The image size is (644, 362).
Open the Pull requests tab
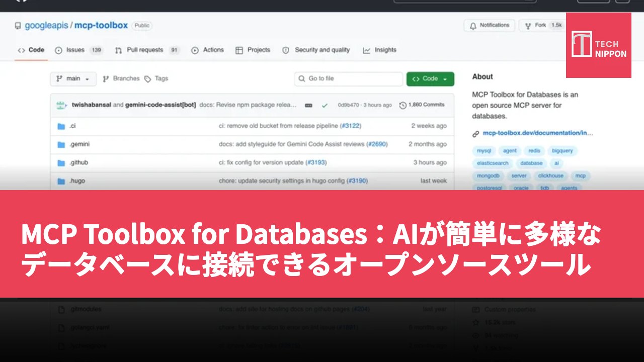[x=147, y=50]
